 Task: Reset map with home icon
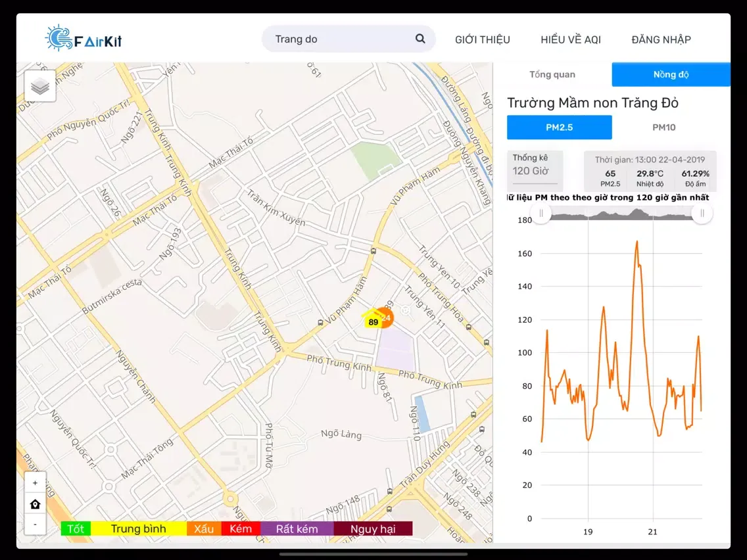click(x=36, y=504)
